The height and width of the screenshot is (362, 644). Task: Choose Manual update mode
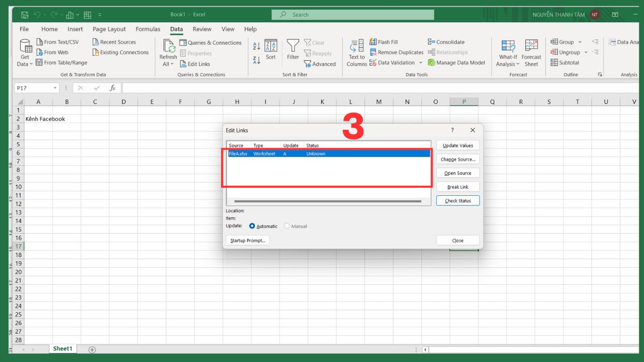pyautogui.click(x=288, y=226)
